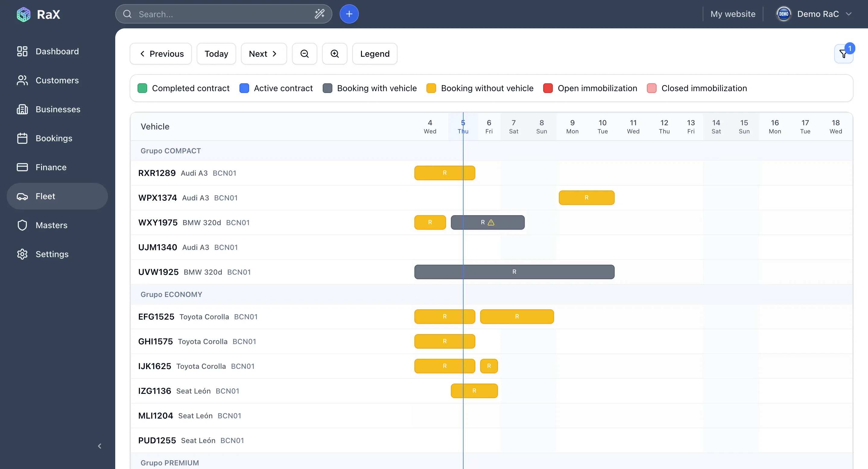Screen dimensions: 868x469
Task: Open the IJK1625 small yellow booking
Action: (489, 366)
